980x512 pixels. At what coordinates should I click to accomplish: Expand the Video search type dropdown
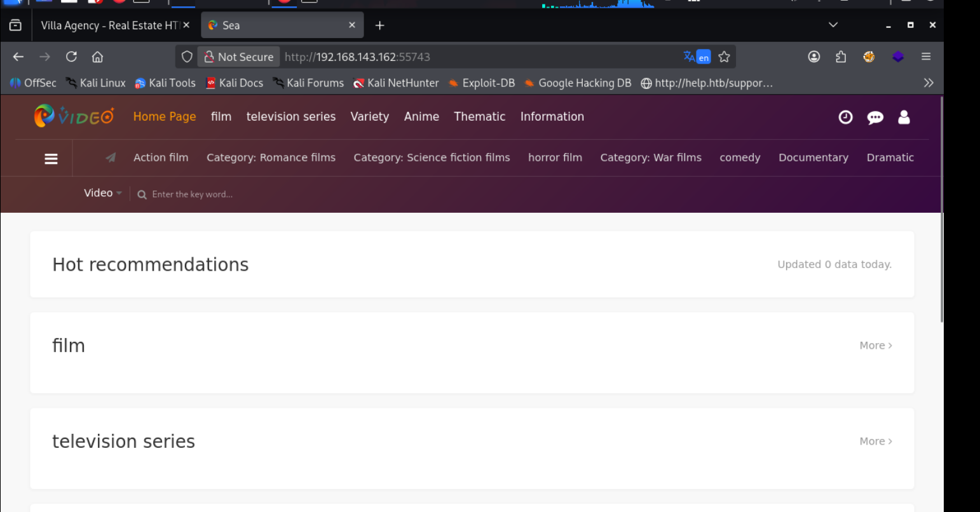[102, 193]
